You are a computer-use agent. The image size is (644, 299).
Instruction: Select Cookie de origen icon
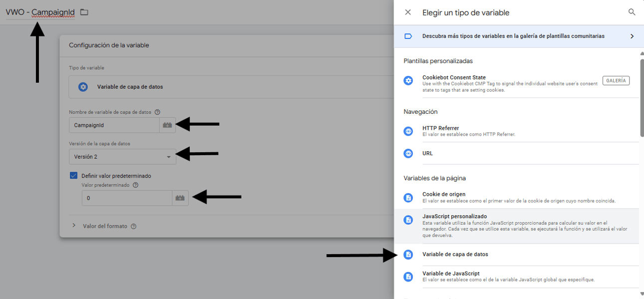(408, 198)
